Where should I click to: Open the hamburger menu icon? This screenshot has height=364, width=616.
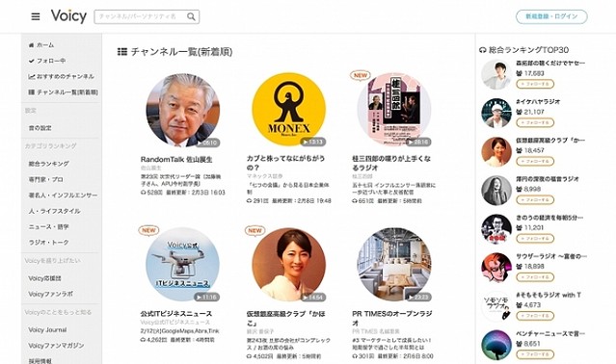pos(36,17)
